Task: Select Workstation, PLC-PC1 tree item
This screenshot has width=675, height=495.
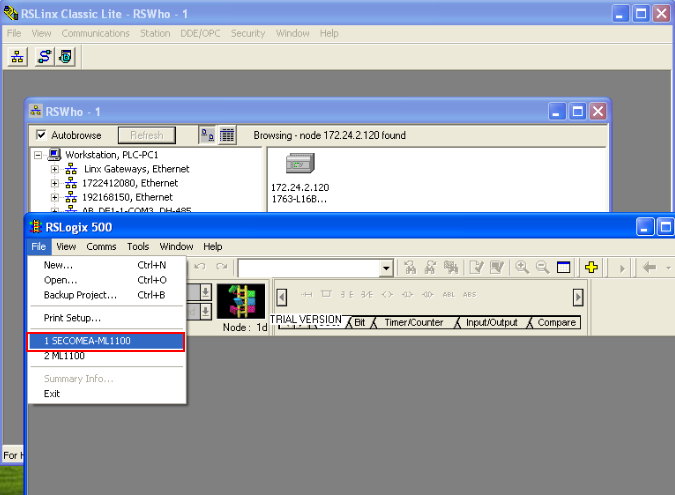Action: [x=111, y=155]
